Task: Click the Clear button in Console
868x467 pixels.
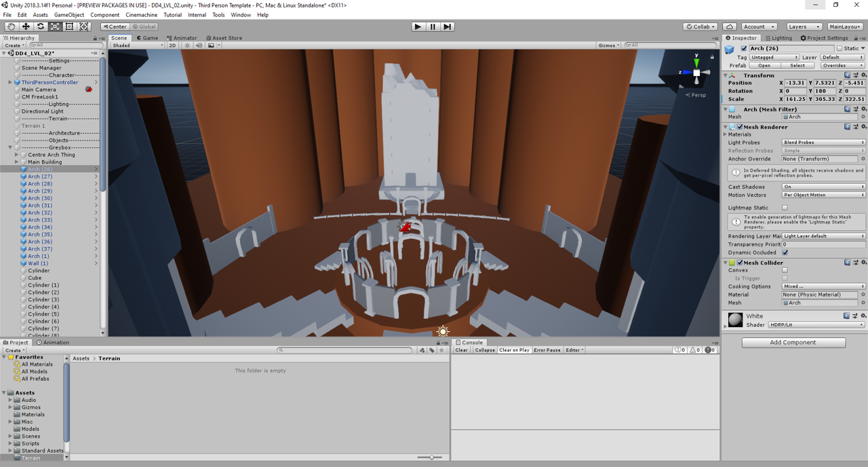Action: (x=461, y=350)
